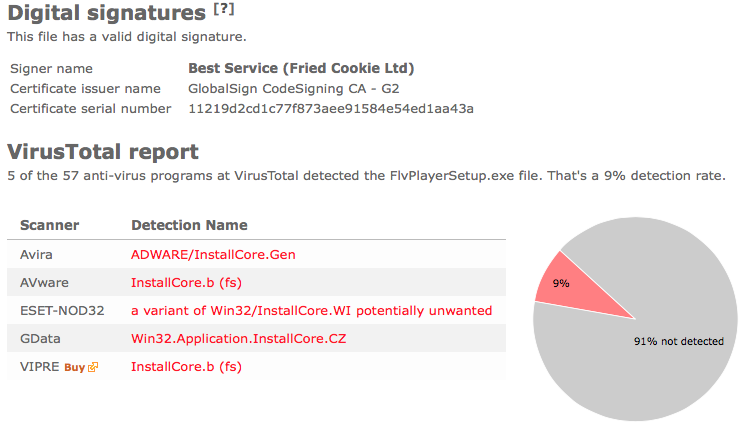This screenshot has width=751, height=439.
Task: Select the AVware row's InstallCore.b (fs) detection
Action: coord(186,282)
